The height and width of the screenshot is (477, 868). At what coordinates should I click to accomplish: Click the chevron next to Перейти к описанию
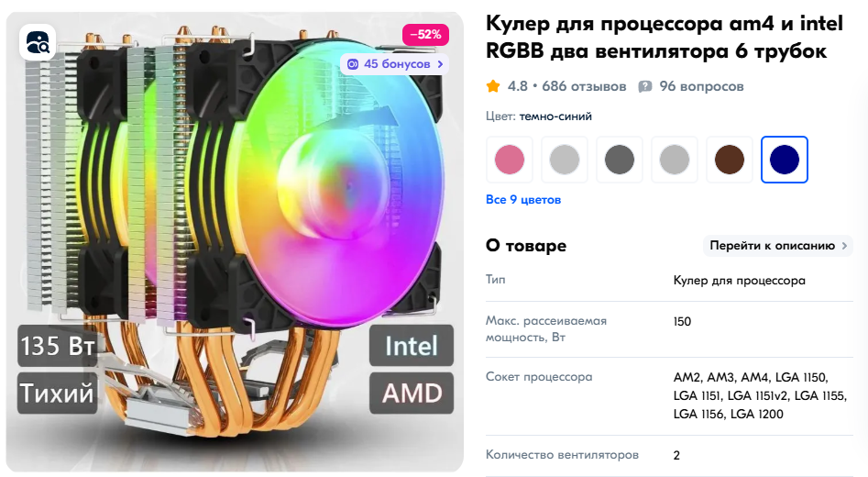point(844,246)
